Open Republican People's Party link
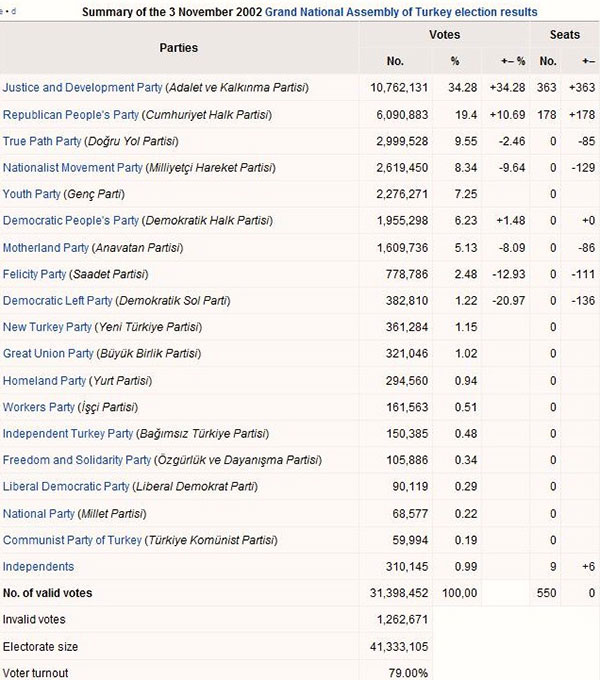Image resolution: width=600 pixels, height=680 pixels. click(x=71, y=115)
